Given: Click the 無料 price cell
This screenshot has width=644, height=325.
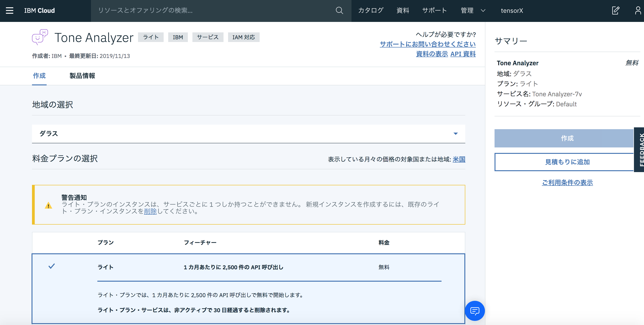Looking at the screenshot, I should (x=384, y=267).
